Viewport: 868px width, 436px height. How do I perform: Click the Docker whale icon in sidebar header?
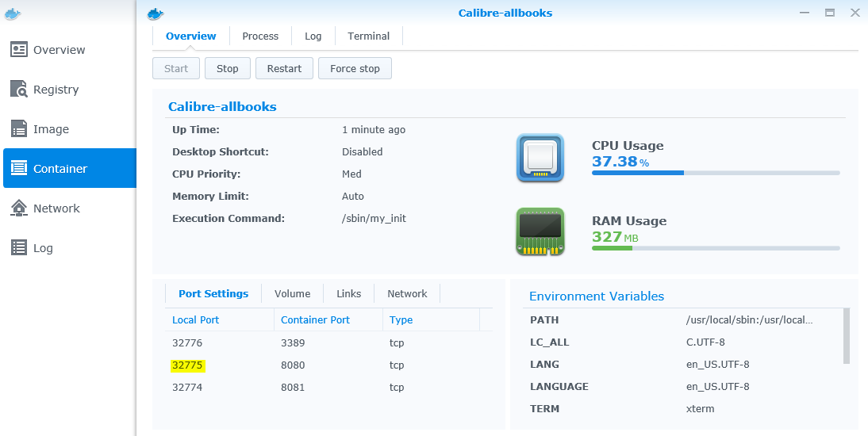pos(13,13)
